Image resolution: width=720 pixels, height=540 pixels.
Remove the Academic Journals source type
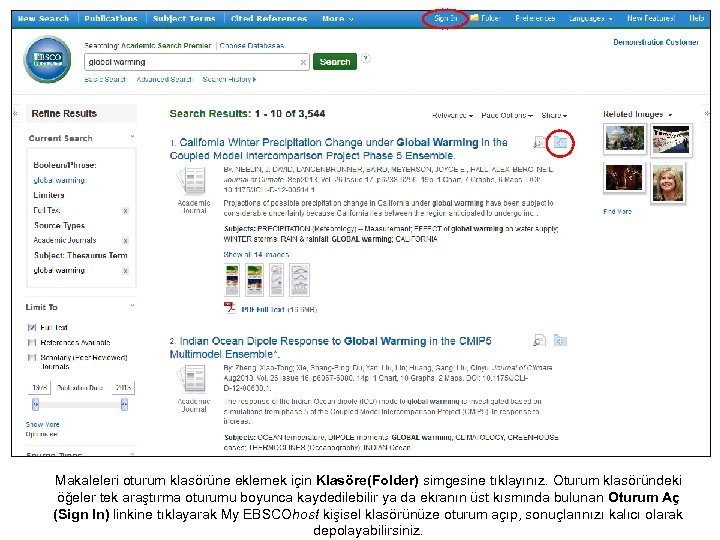click(125, 241)
